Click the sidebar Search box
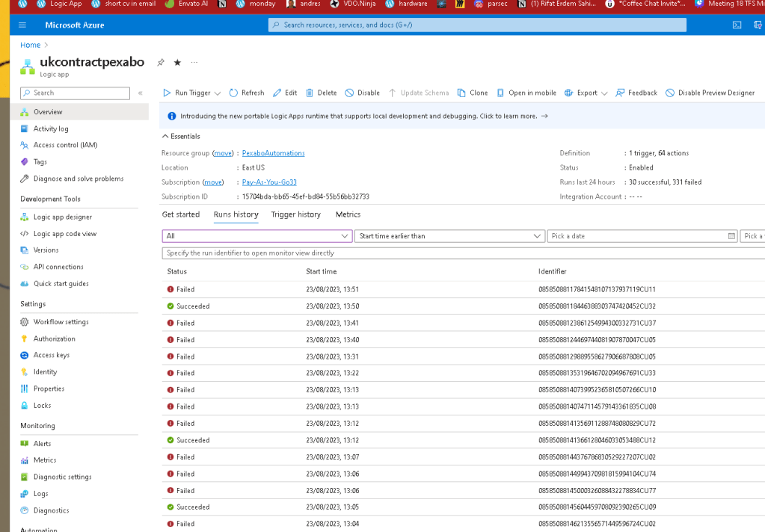This screenshot has width=765, height=532. click(x=75, y=93)
